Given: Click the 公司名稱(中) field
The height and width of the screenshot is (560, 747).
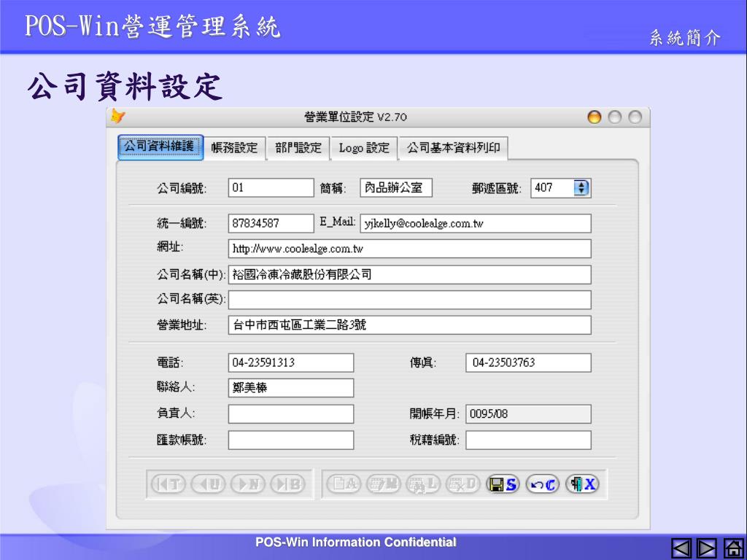Looking at the screenshot, I should pyautogui.click(x=410, y=275).
